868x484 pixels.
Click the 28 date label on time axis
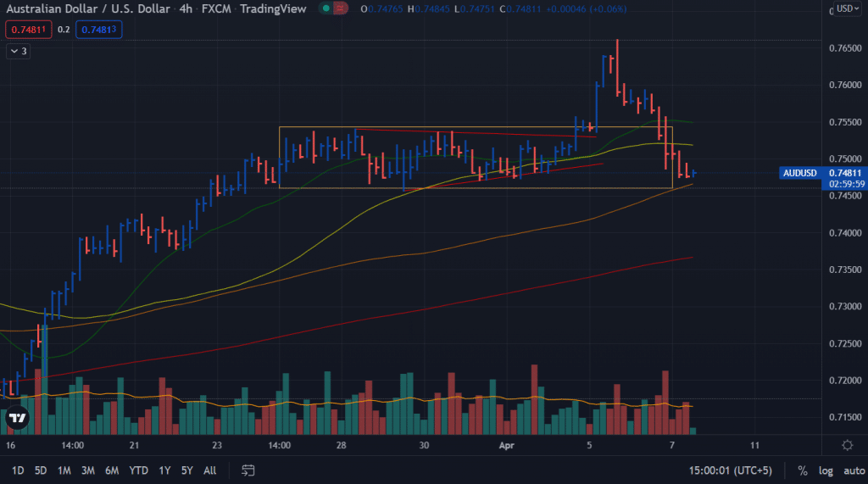pyautogui.click(x=341, y=445)
